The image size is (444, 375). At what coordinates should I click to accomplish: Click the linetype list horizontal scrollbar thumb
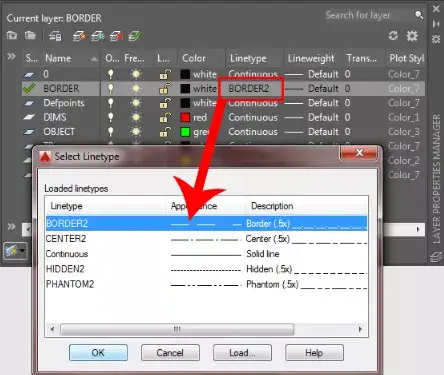coord(177,329)
